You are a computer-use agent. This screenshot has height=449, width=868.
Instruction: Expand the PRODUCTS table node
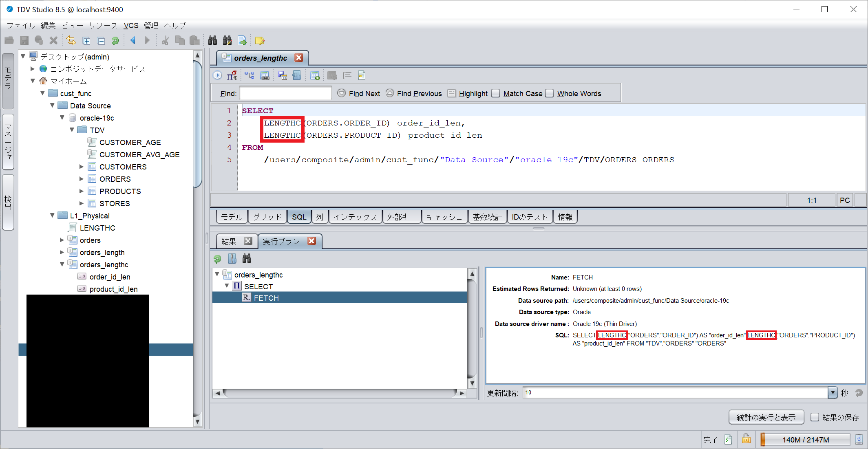(82, 191)
